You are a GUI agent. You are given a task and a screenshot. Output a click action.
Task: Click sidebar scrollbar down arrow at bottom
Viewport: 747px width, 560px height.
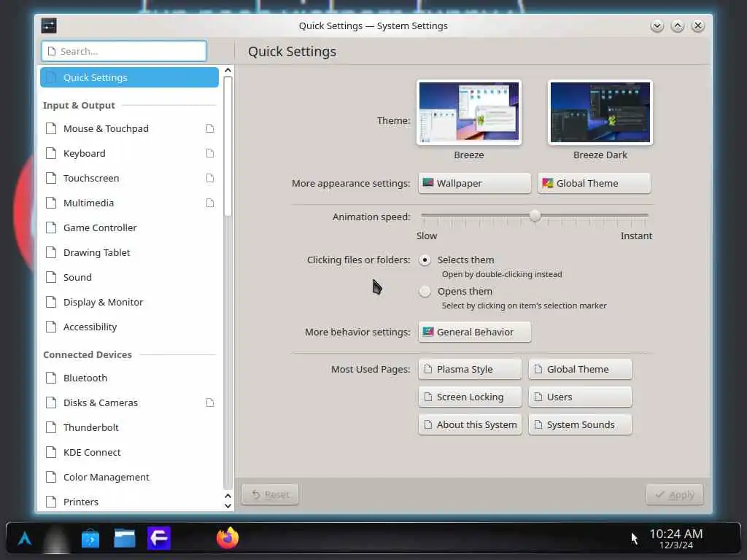coord(228,506)
